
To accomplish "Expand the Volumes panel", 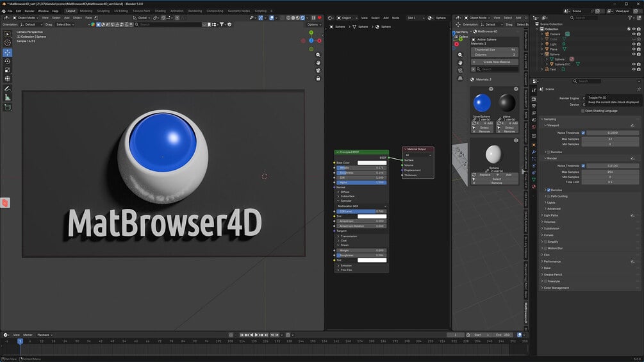I will 590,222.
